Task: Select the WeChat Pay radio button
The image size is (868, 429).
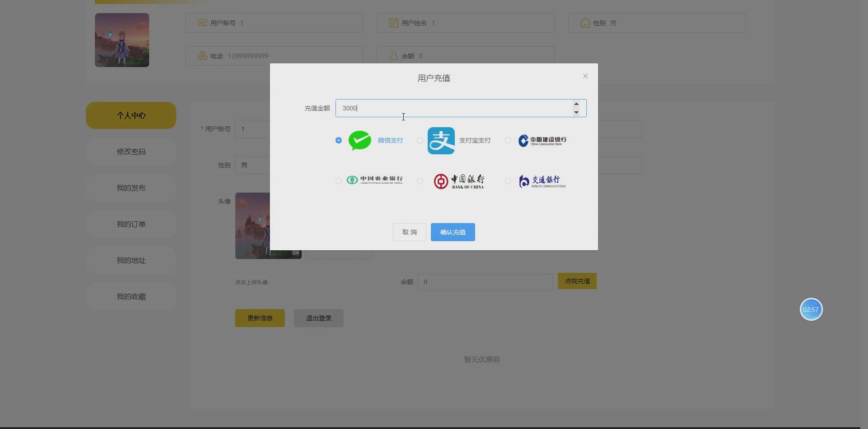Action: tap(339, 140)
